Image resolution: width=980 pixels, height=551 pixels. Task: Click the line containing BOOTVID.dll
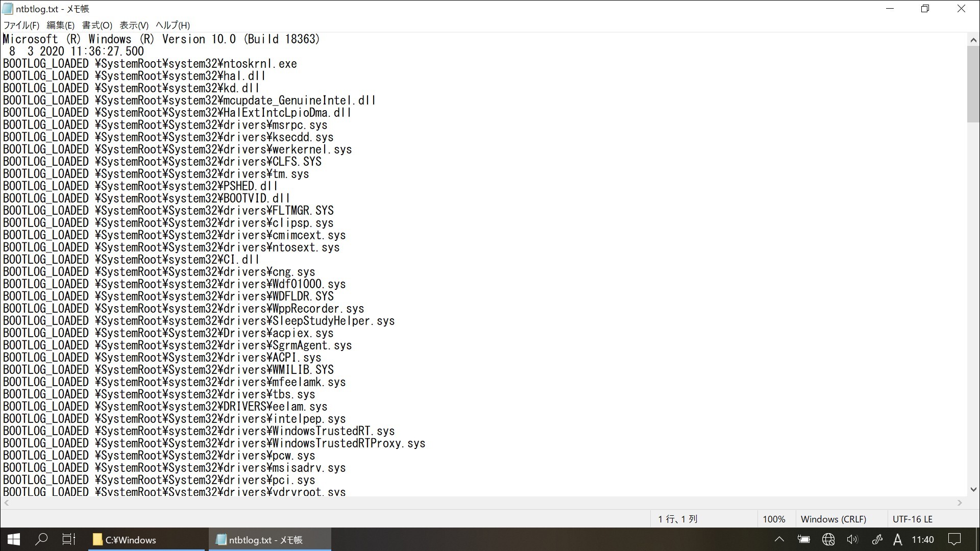(x=146, y=198)
